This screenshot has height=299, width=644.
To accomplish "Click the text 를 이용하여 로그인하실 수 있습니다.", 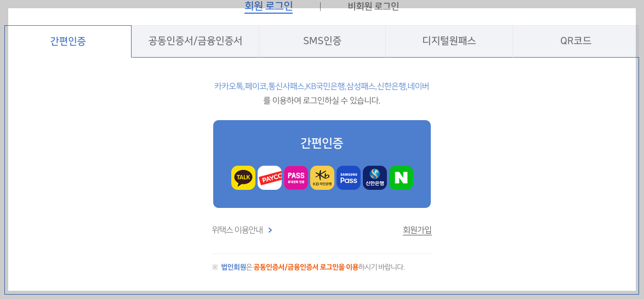I will pyautogui.click(x=322, y=101).
